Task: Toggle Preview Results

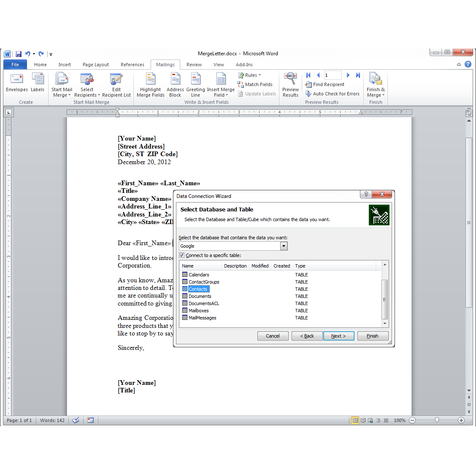Action: (x=290, y=85)
